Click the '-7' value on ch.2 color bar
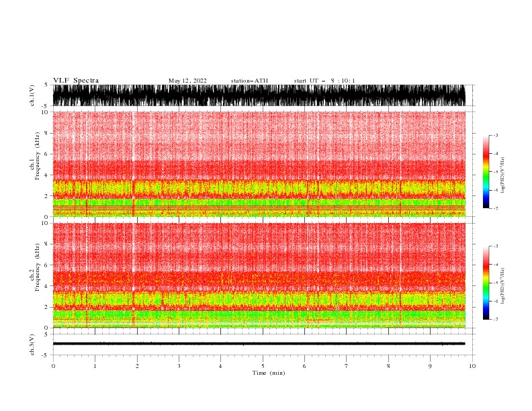 (x=495, y=320)
